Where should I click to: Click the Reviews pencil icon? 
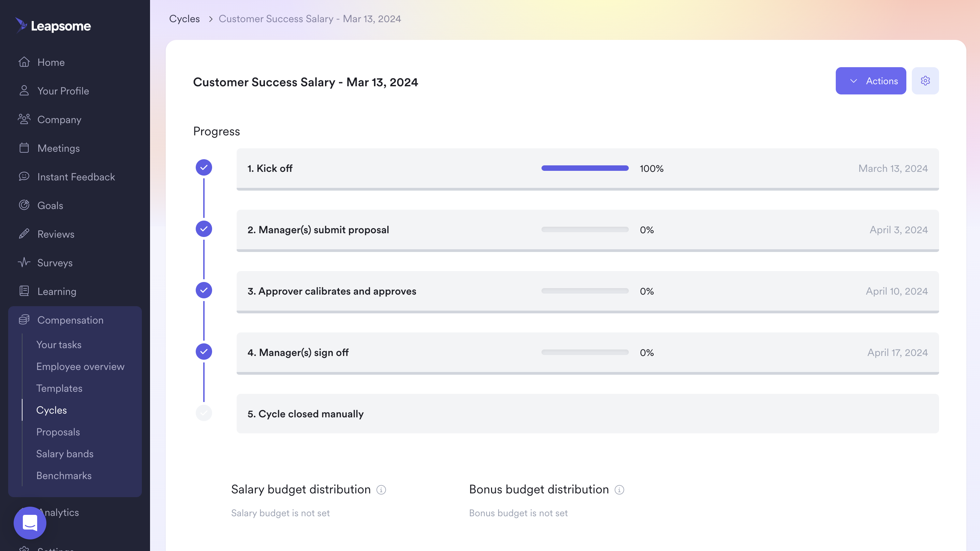(24, 234)
